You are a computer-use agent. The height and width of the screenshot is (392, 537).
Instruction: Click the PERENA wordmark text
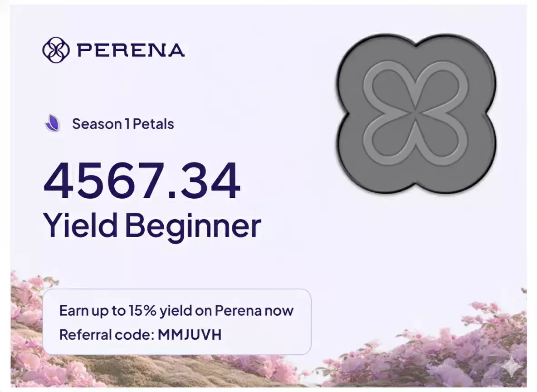point(131,50)
